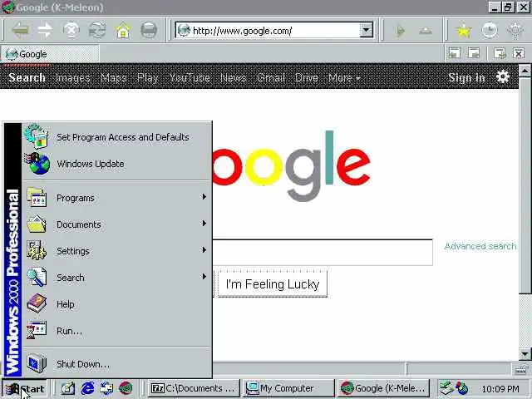532x399 pixels.
Task: Click the Advanced search link
Action: pos(480,246)
